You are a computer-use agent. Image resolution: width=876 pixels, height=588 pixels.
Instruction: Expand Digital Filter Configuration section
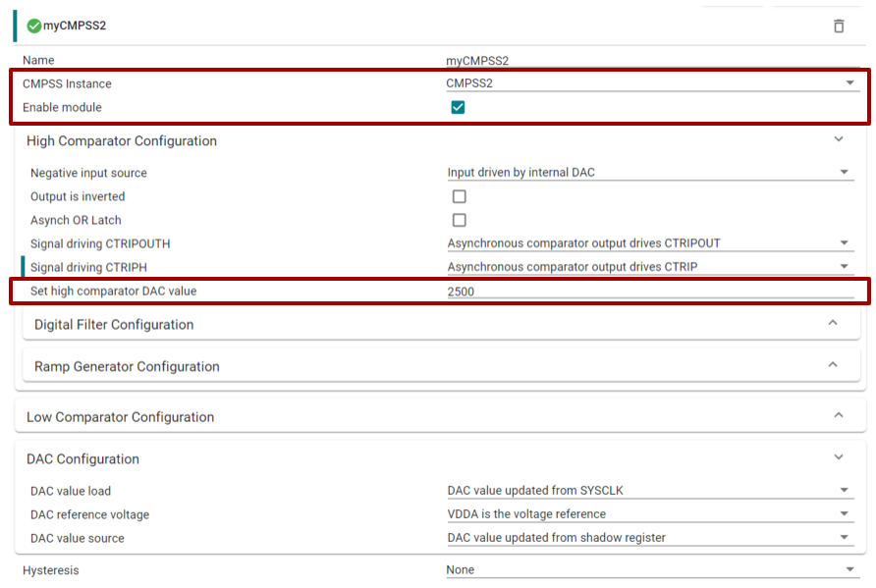point(832,324)
